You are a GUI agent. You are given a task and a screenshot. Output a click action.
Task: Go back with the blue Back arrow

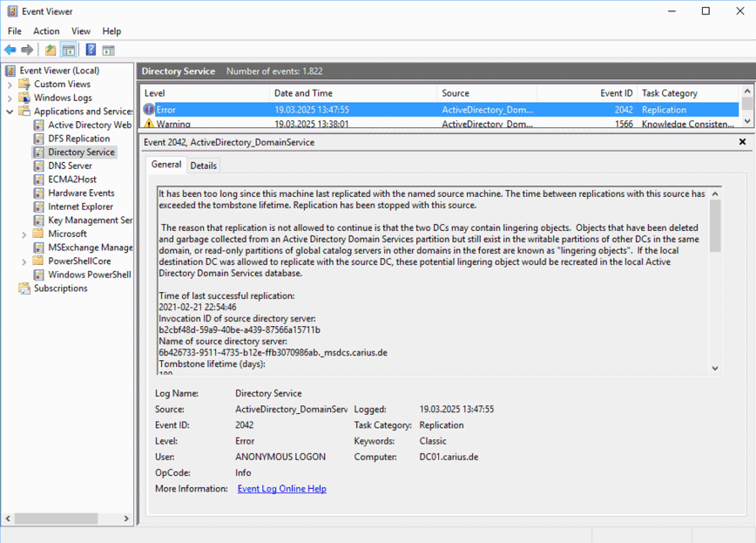(10, 50)
